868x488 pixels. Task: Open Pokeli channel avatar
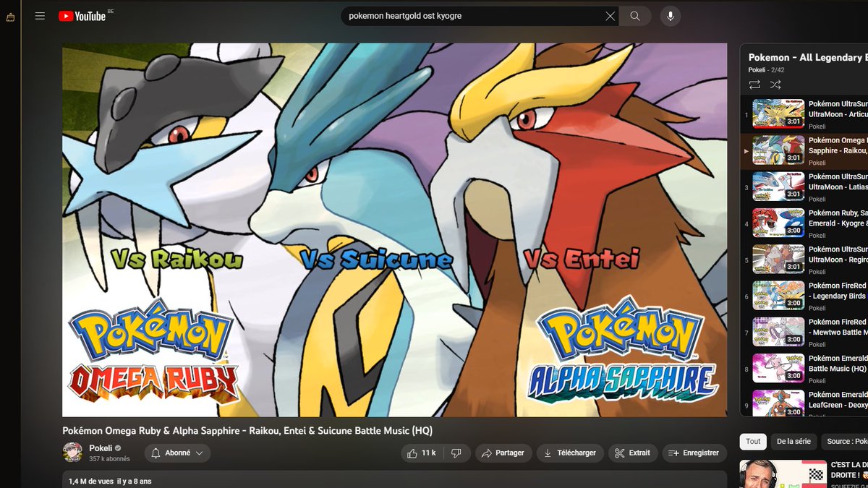[x=72, y=453]
